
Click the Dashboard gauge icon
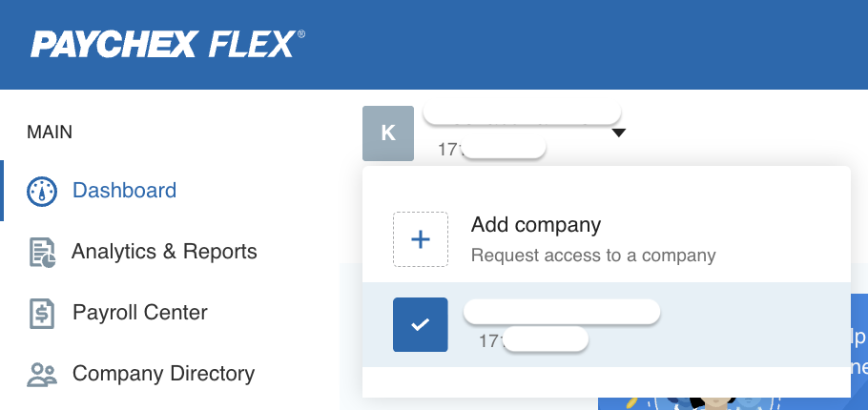pos(42,191)
